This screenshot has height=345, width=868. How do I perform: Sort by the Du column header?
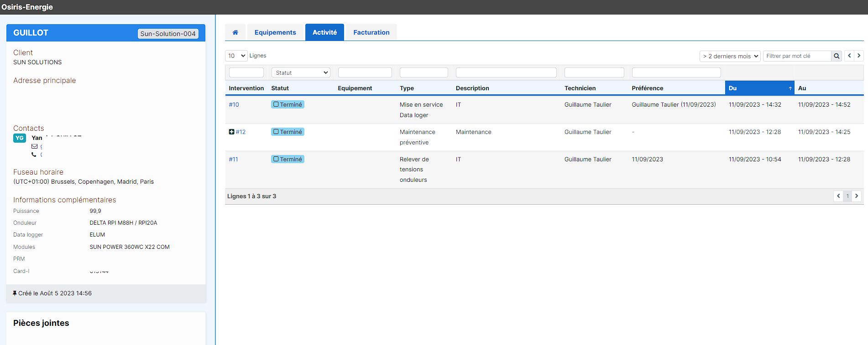(759, 88)
